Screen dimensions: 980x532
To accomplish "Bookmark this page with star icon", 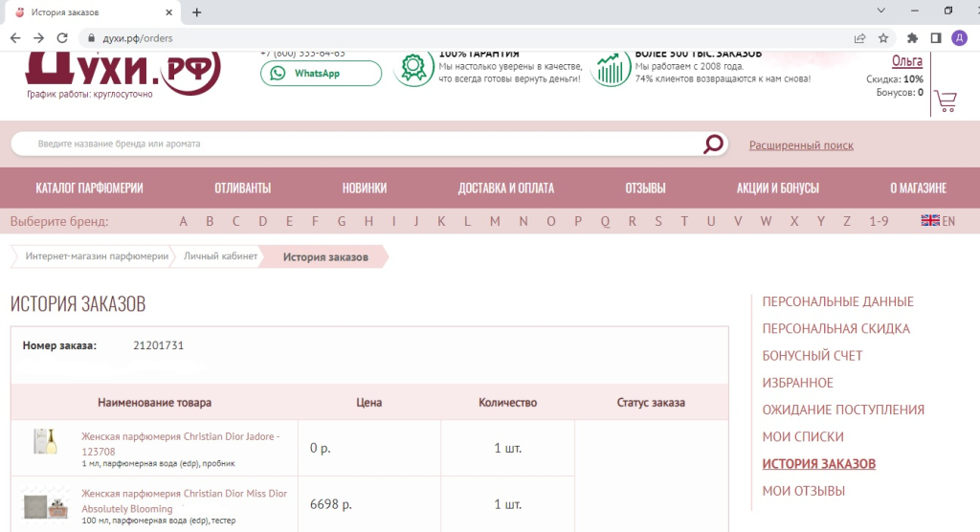I will [883, 38].
